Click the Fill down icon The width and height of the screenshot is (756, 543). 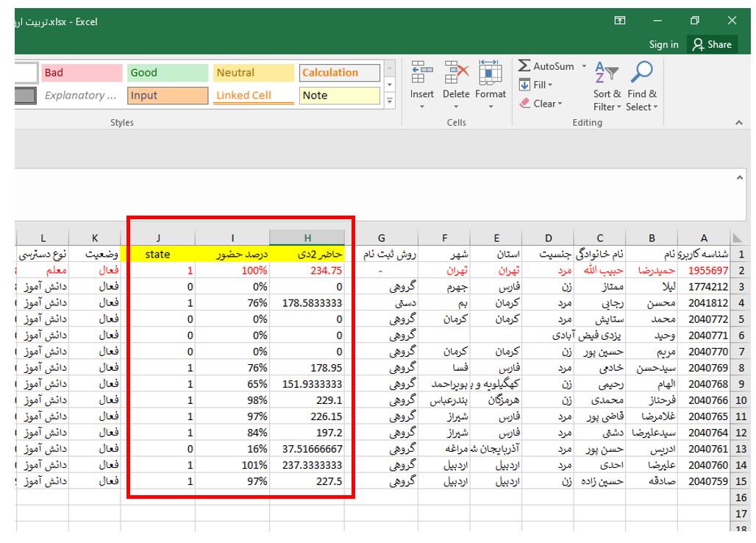click(x=524, y=85)
